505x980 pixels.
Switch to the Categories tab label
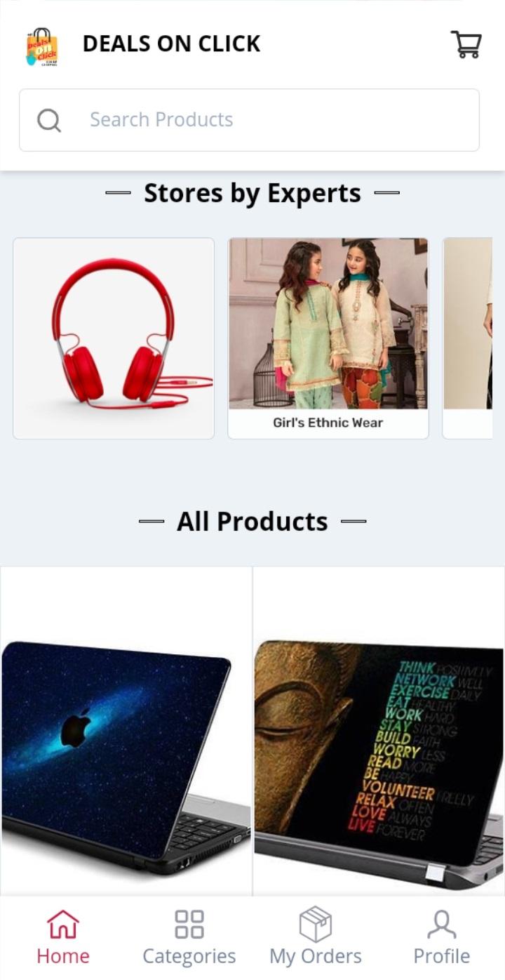[189, 956]
